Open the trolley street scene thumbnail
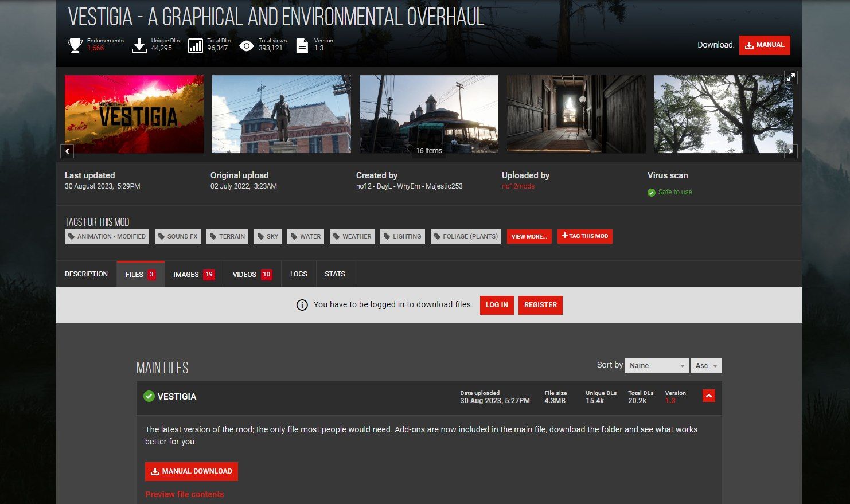Viewport: 850px width, 504px height. pyautogui.click(x=429, y=114)
